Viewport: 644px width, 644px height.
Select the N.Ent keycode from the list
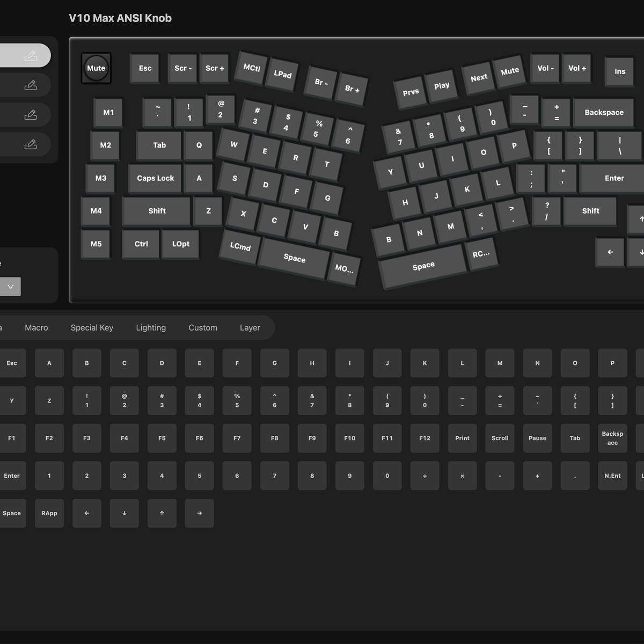[612, 475]
